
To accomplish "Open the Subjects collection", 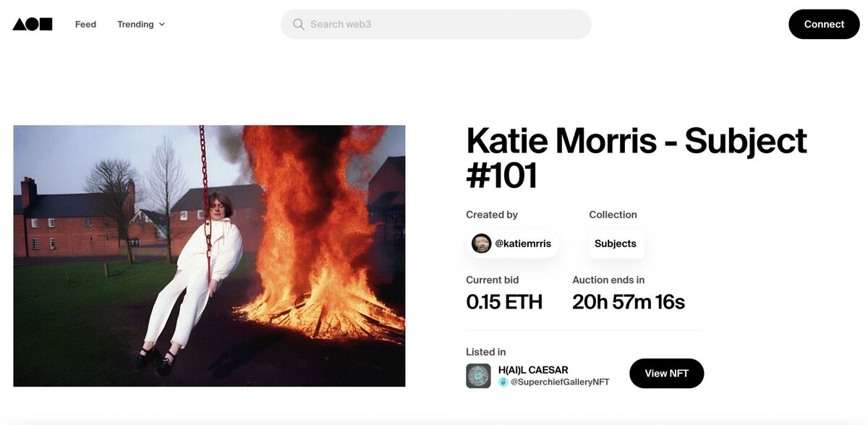I will 616,244.
